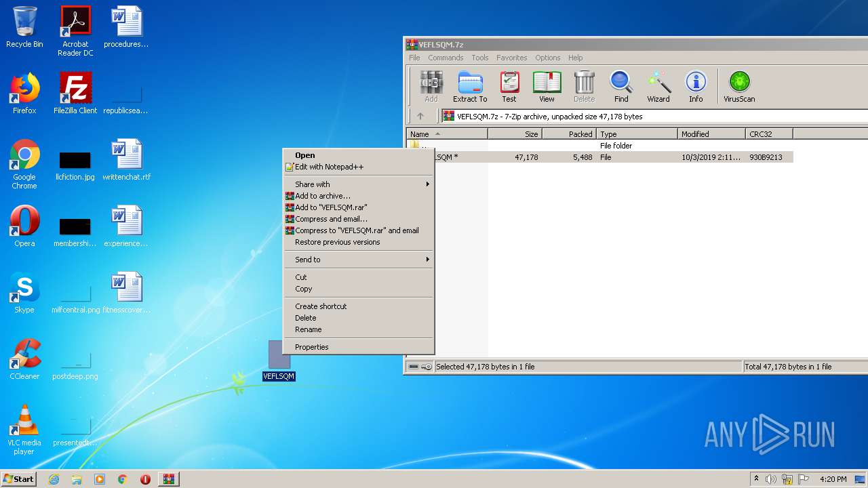Choose Create shortcut from context menu

pos(358,306)
